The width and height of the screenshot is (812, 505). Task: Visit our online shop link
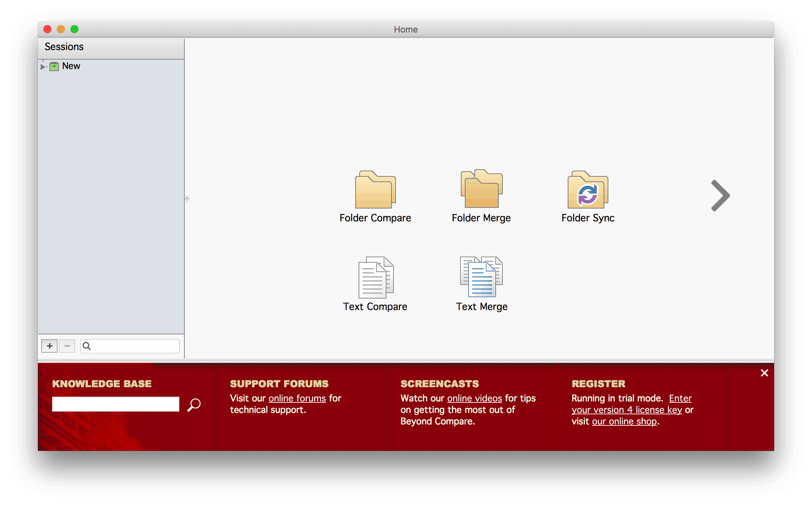[624, 421]
